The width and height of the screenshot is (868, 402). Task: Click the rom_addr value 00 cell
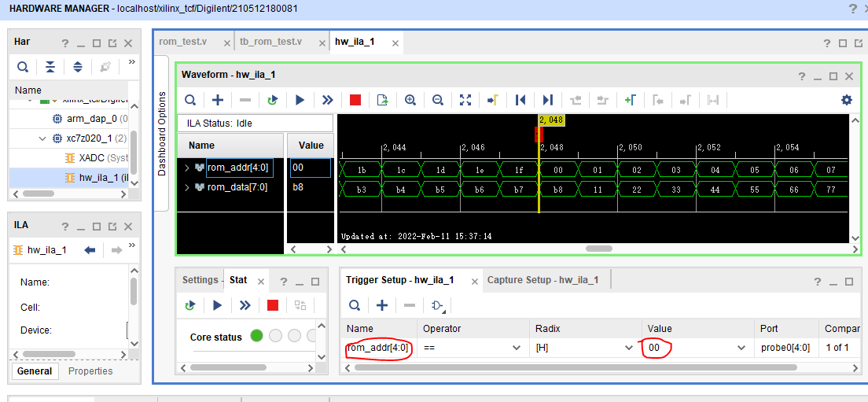(x=310, y=168)
